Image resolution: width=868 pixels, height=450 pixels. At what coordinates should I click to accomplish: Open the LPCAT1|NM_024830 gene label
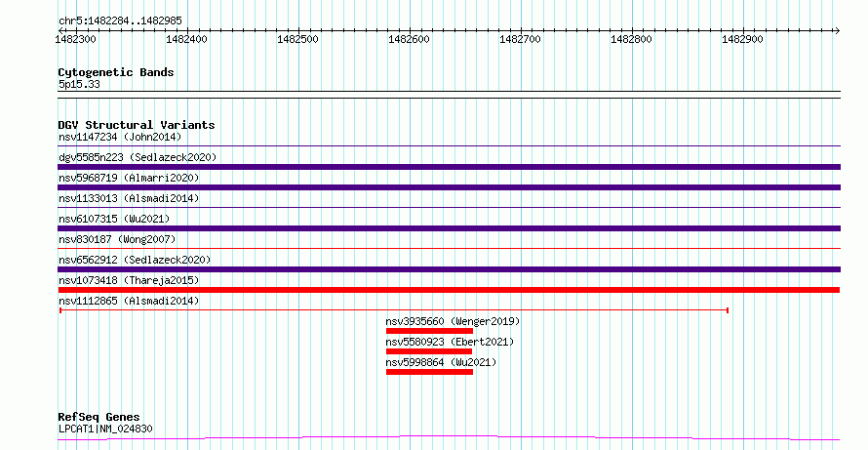pos(105,429)
